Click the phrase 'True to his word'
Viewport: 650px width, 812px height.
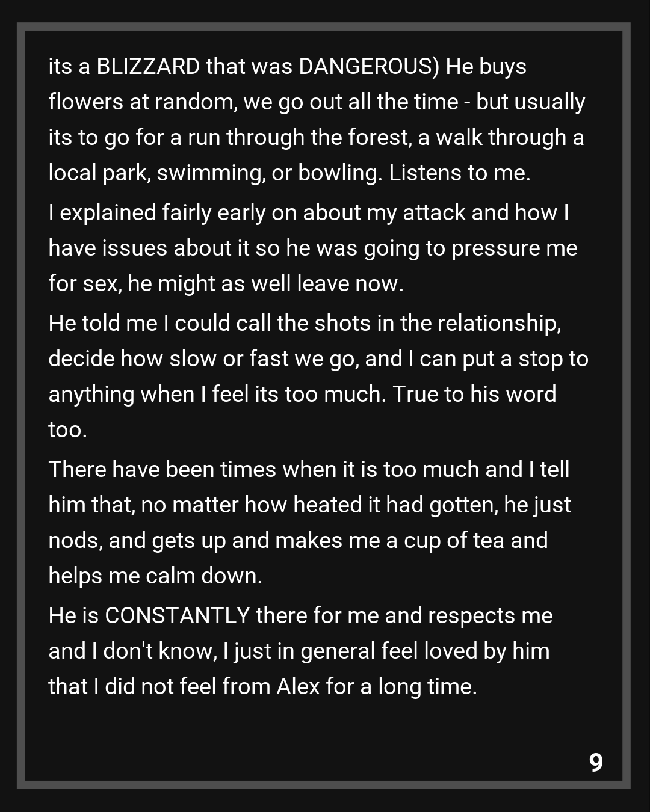coord(474,394)
